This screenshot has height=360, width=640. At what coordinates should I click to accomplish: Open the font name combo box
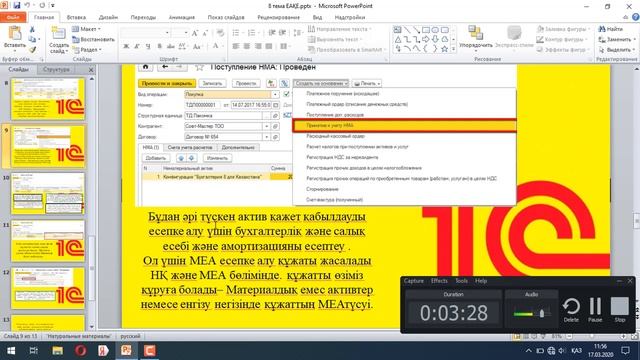coord(145,33)
